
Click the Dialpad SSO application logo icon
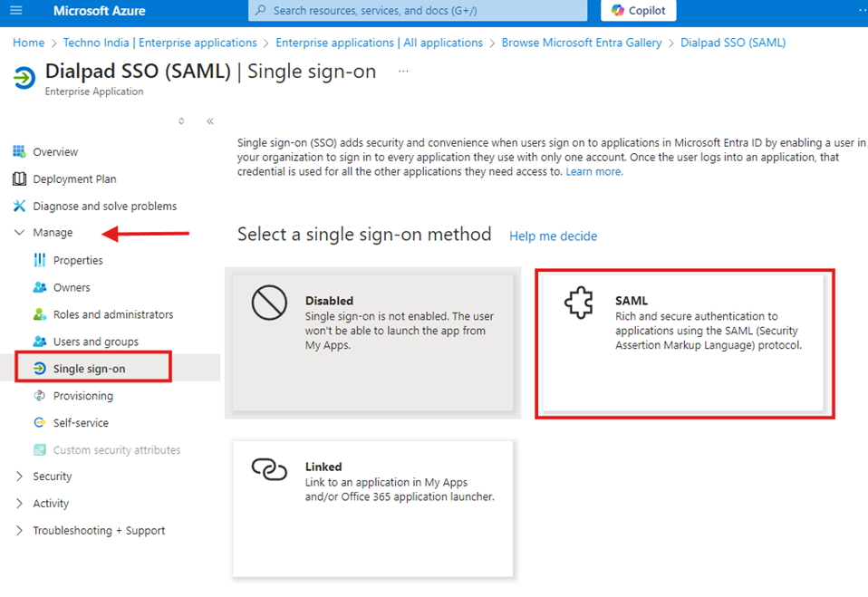[24, 78]
